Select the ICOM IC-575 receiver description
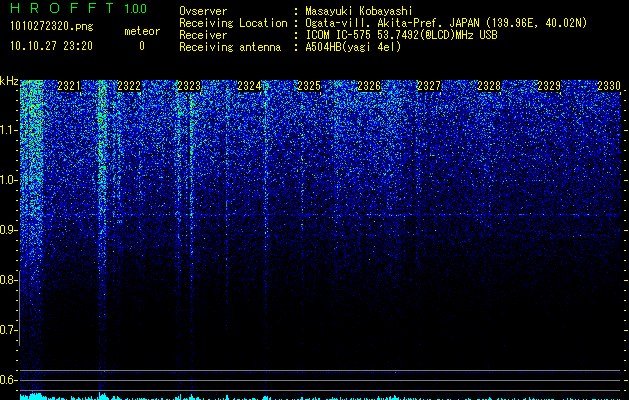The width and height of the screenshot is (629, 400). pos(401,35)
